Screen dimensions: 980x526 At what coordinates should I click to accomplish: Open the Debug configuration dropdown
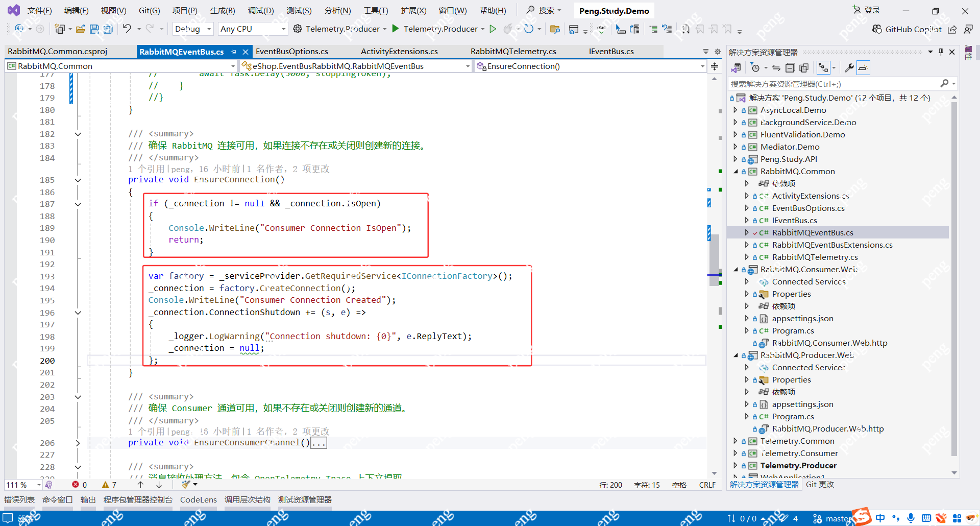pos(192,29)
